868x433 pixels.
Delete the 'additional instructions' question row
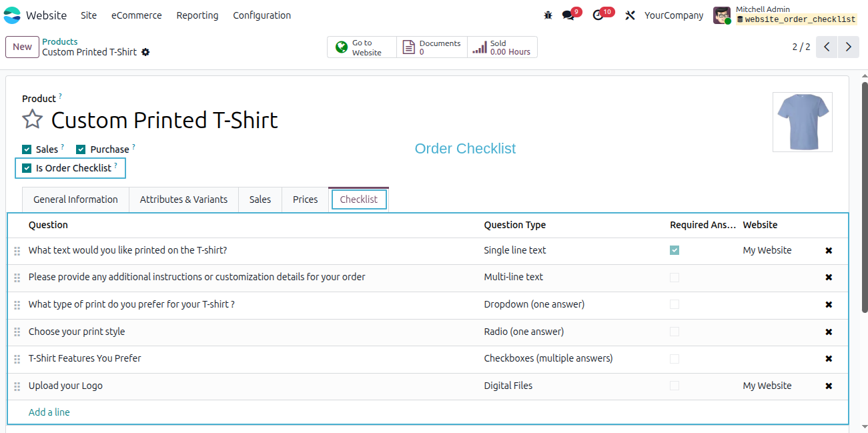point(829,278)
